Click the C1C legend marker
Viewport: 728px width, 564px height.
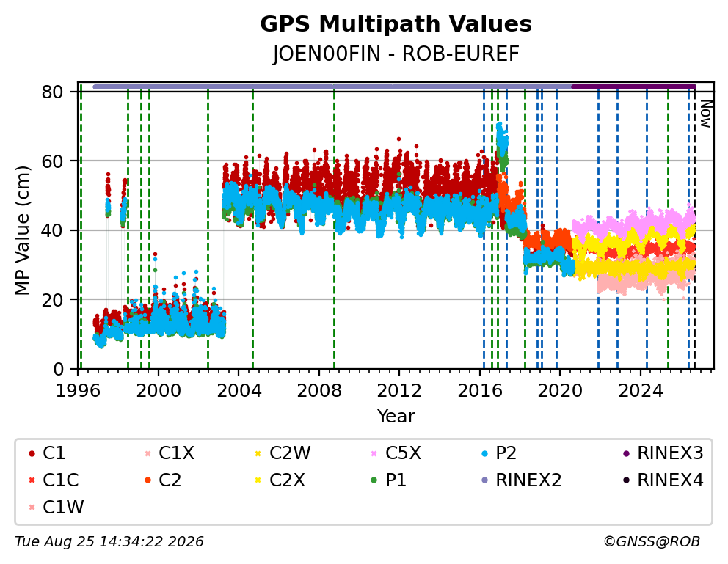click(32, 480)
